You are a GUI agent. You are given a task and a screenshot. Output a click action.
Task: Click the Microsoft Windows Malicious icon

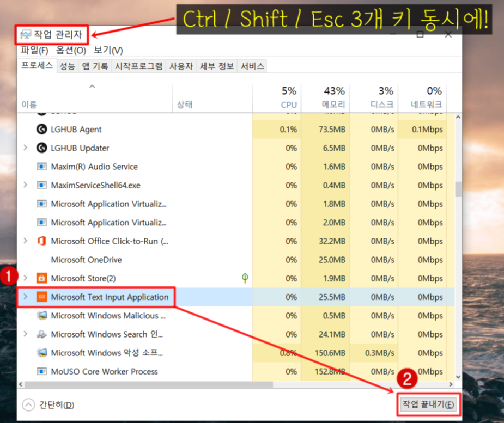click(x=41, y=316)
